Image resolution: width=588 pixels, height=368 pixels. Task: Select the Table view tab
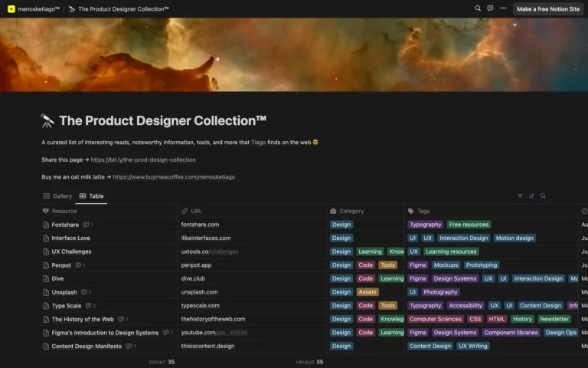[92, 196]
